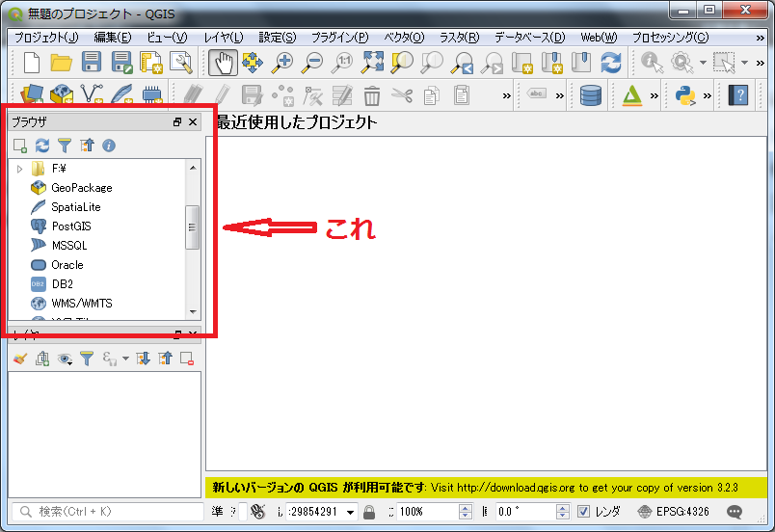Open the プロジェクト(J) menu
The image size is (775, 532).
pyautogui.click(x=46, y=38)
